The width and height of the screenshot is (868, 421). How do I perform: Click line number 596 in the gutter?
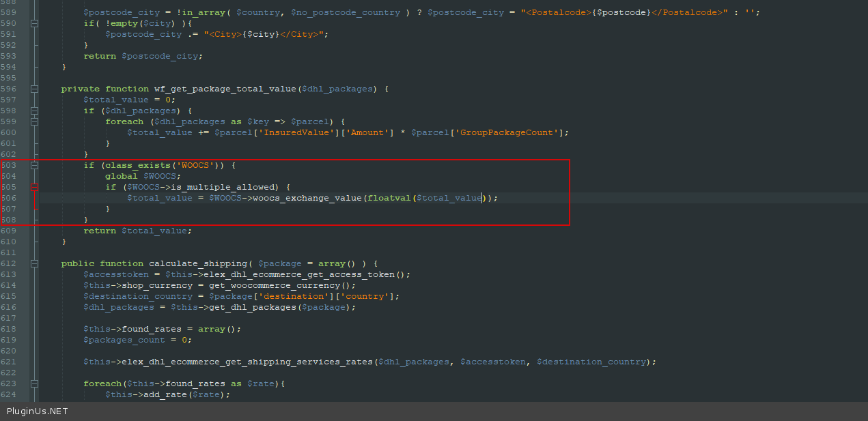point(8,89)
